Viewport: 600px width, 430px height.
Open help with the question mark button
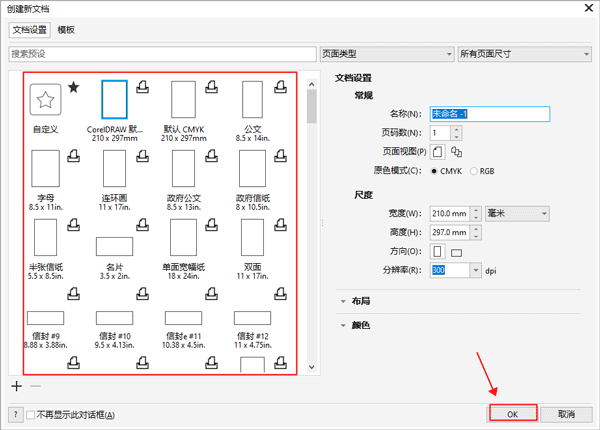(16, 415)
